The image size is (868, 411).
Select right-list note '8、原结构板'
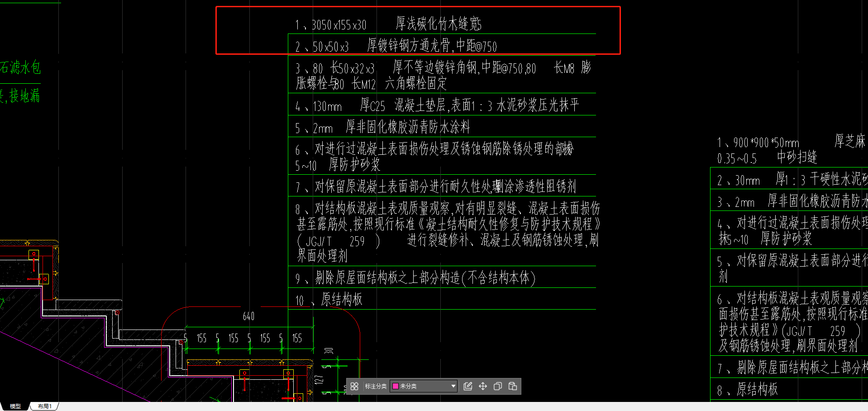(x=747, y=390)
